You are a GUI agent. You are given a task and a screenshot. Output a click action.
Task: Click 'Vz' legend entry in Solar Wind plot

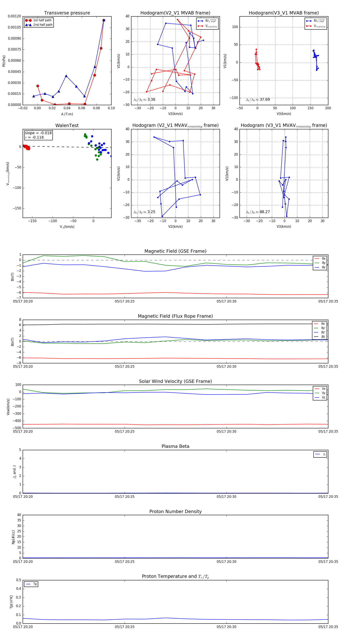(320, 397)
